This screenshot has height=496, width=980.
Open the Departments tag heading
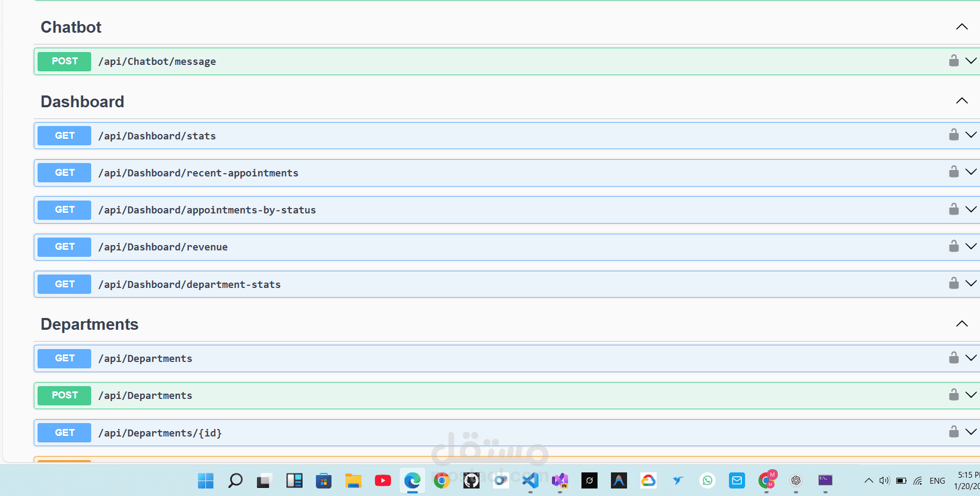click(90, 324)
